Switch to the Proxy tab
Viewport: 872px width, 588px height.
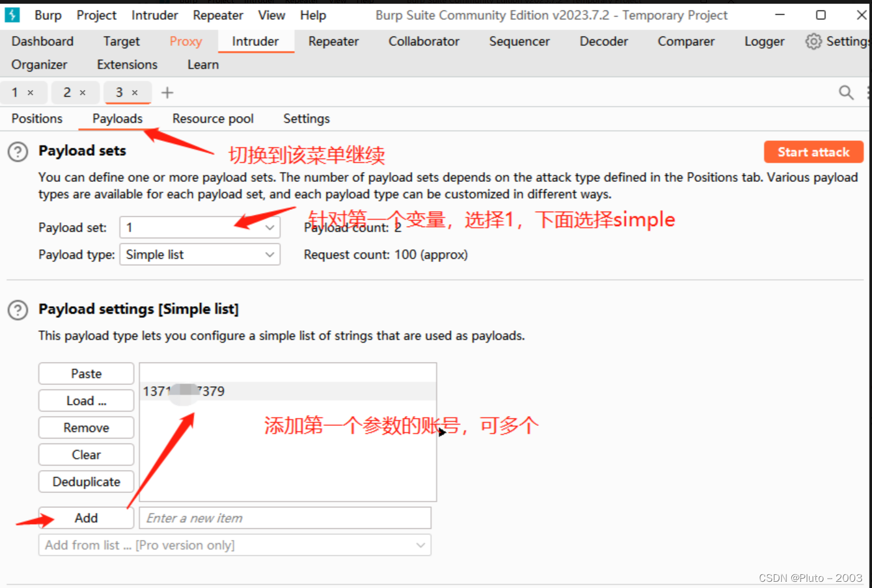tap(186, 42)
